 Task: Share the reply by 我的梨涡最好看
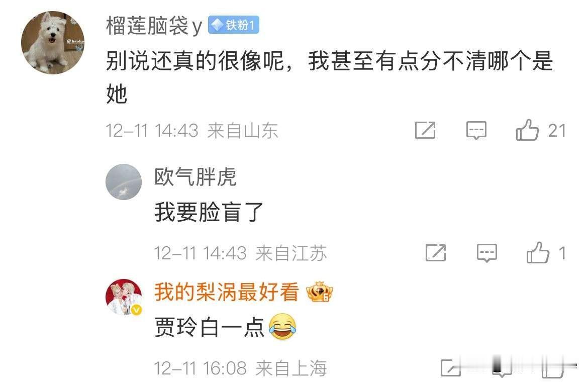coord(450,368)
